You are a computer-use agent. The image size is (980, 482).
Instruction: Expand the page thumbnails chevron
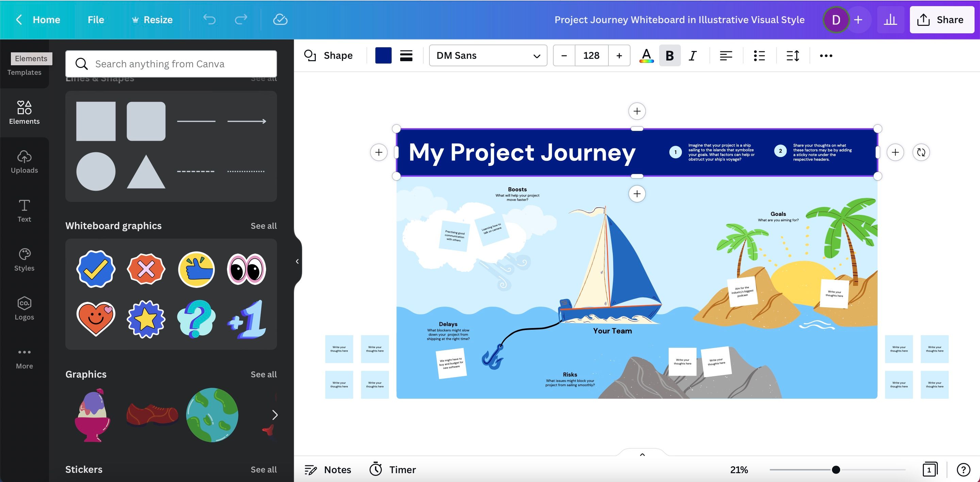tap(642, 454)
